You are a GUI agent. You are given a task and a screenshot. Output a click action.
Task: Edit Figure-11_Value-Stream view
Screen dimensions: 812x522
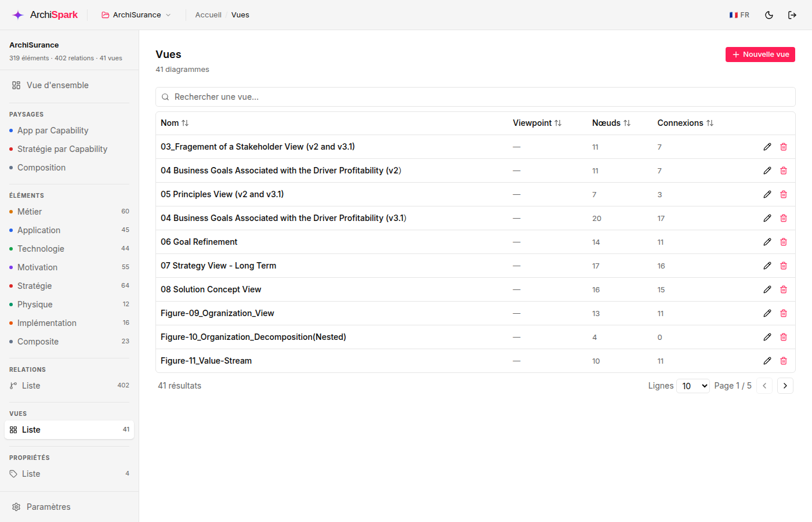point(767,361)
